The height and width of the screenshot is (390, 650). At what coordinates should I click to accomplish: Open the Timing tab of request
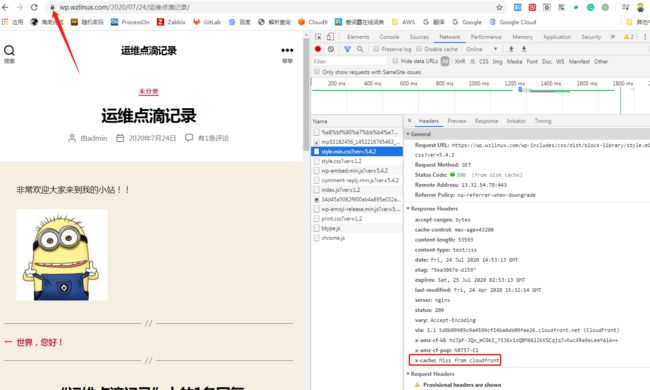click(543, 121)
